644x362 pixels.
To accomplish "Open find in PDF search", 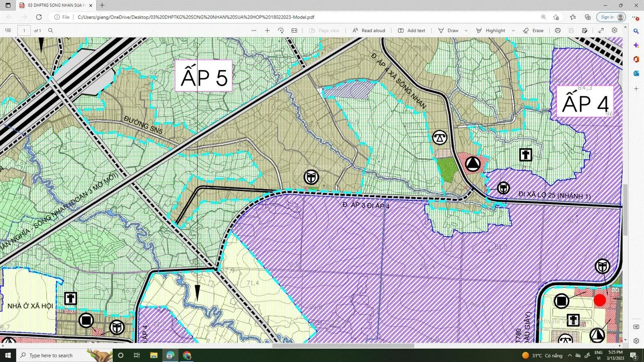I will (50, 31).
